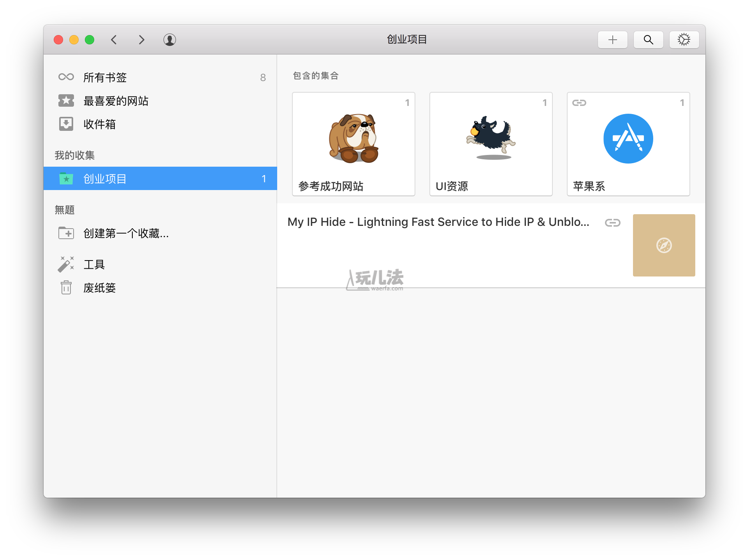
Task: Click count 1 on 苹果系 card
Action: [682, 103]
